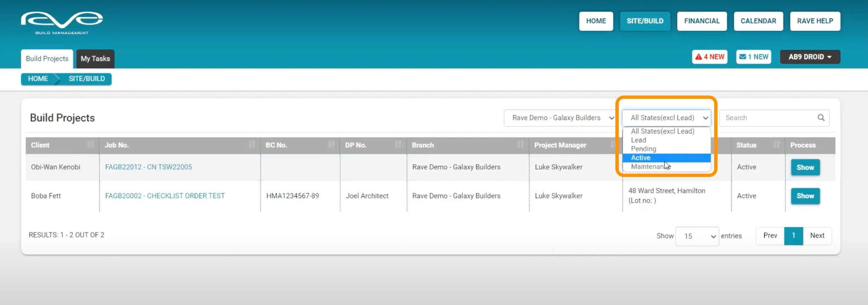Screen dimensions: 868x305
Task: Sort table by Job No. column arrows
Action: pyautogui.click(x=252, y=145)
